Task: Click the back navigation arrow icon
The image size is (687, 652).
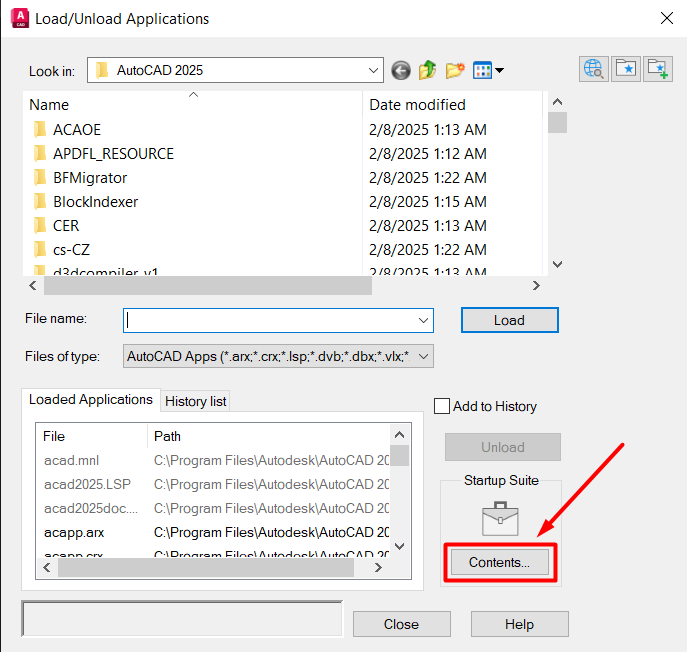Action: 401,70
